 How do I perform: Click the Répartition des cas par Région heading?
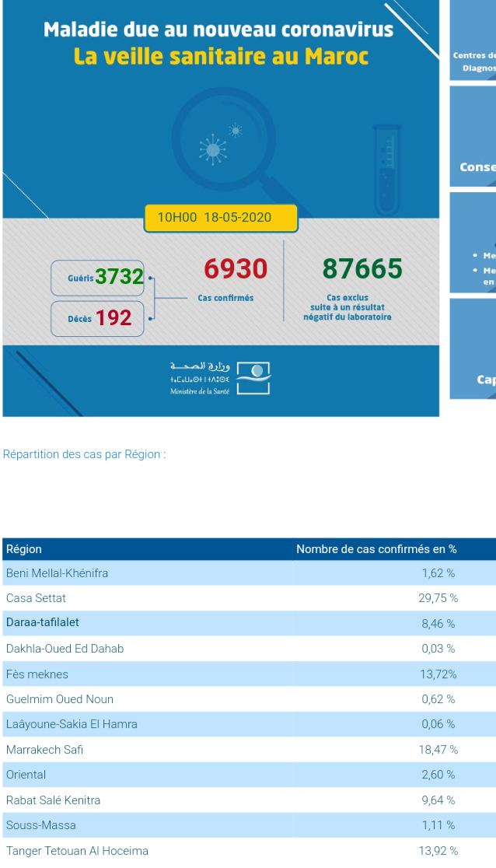84,454
